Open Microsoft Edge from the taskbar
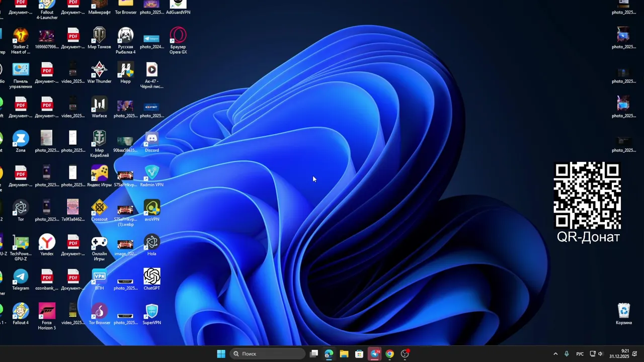This screenshot has height=362, width=644. point(329,354)
